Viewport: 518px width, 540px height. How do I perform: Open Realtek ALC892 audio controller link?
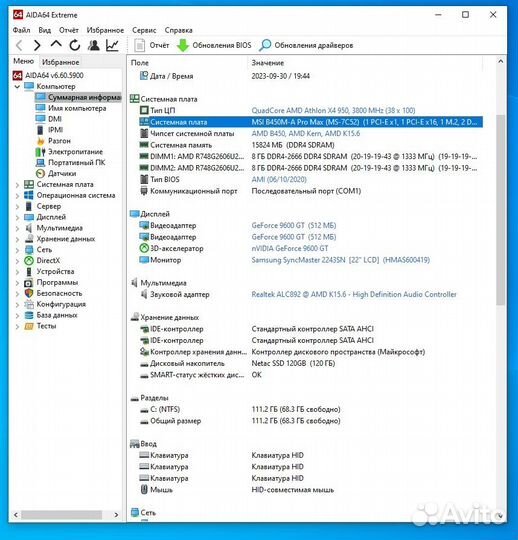(354, 294)
